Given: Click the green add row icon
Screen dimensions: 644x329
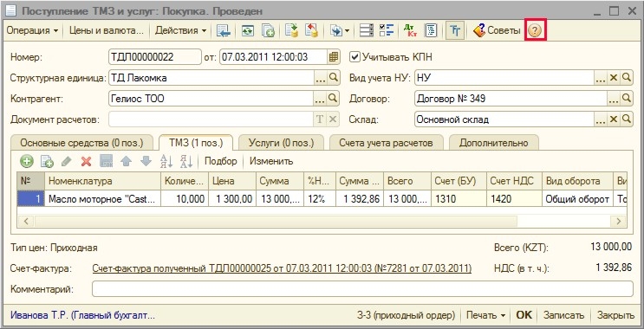Looking at the screenshot, I should click(27, 161).
